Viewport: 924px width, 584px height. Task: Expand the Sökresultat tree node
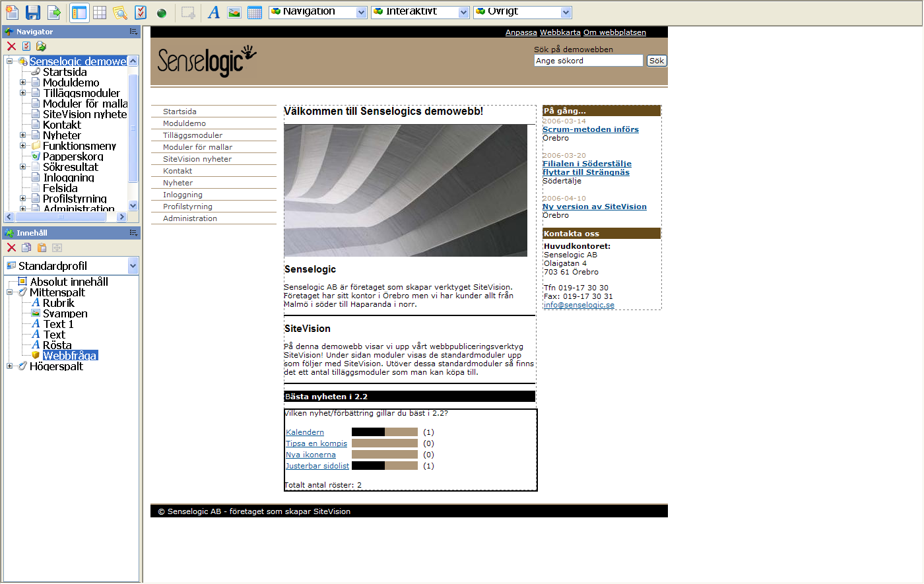coord(22,167)
